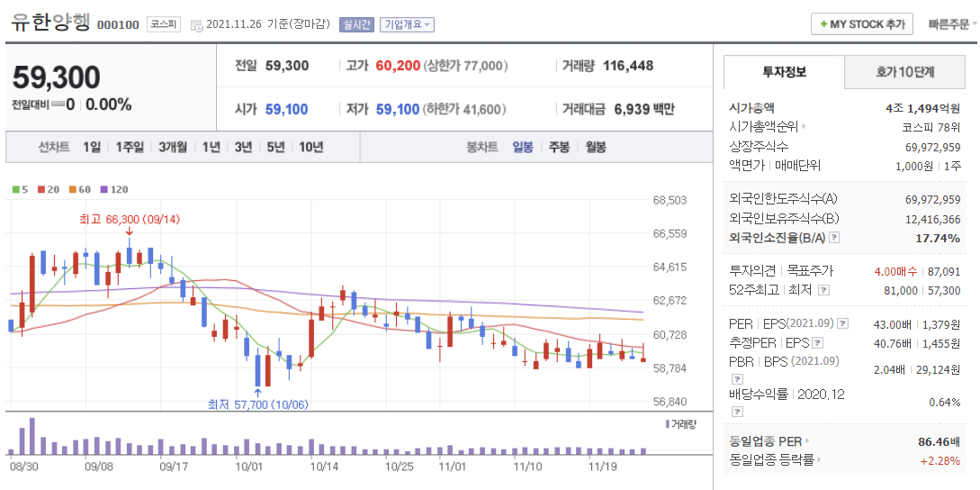Click the 상한가 77,000 upper limit text

(466, 66)
